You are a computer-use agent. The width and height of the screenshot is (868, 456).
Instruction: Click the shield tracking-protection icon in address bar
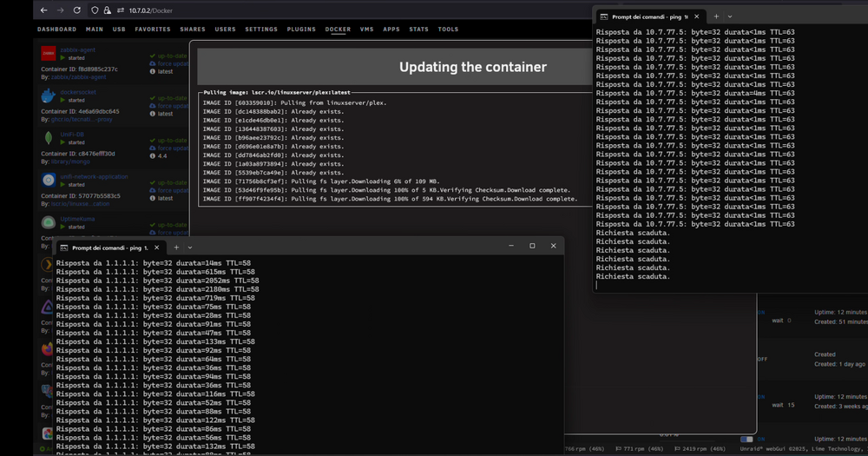pyautogui.click(x=95, y=10)
